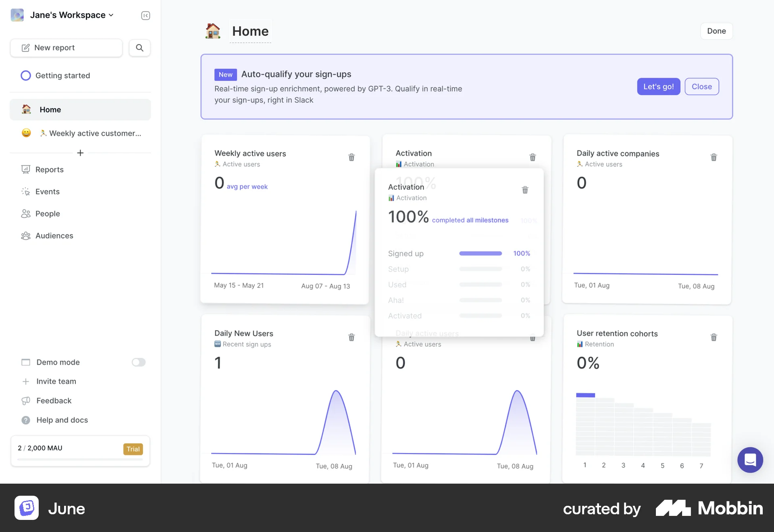
Task: Open the help chat bubble
Action: 750,460
